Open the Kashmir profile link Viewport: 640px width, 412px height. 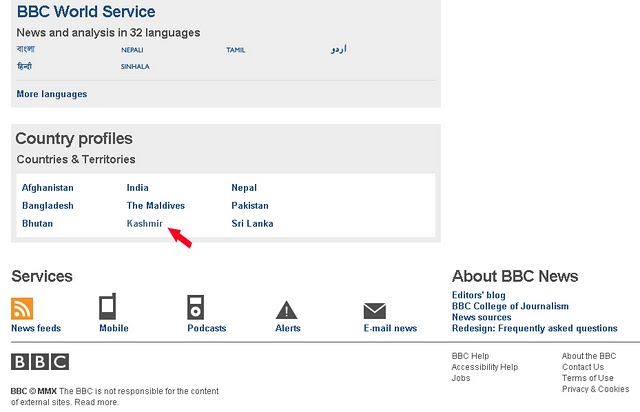pyautogui.click(x=144, y=224)
